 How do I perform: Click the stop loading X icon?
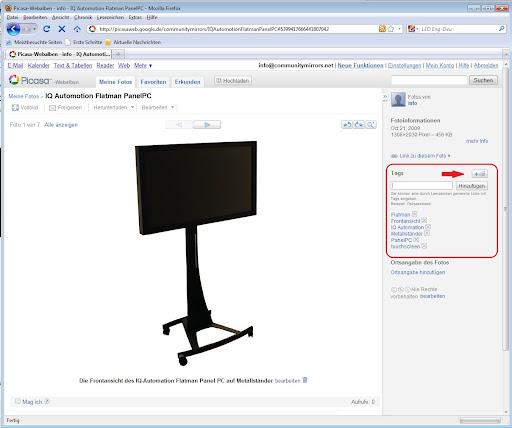click(62, 29)
